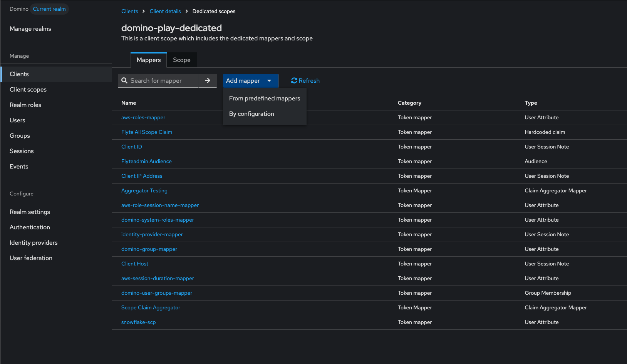Image resolution: width=627 pixels, height=364 pixels.
Task: Open domino-system-roles-mapper
Action: point(158,220)
